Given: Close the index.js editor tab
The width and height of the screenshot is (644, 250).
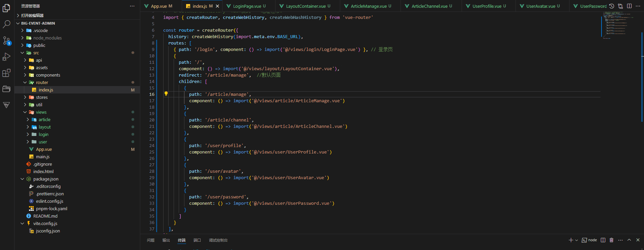Looking at the screenshot, I should (217, 6).
